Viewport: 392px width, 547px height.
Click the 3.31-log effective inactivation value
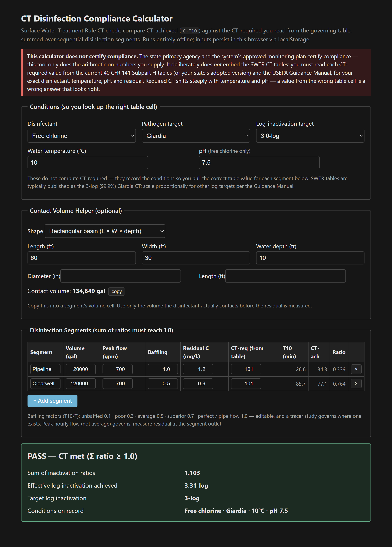tap(196, 486)
